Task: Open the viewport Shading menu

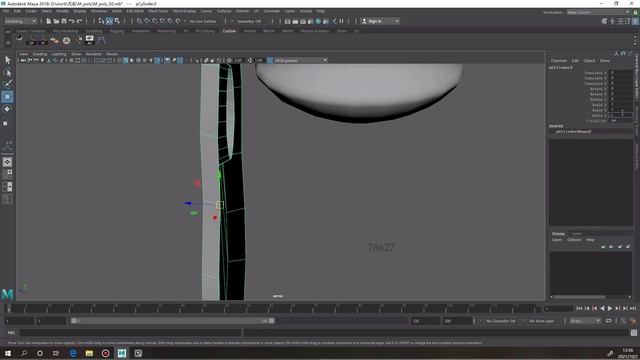Action: pyautogui.click(x=40, y=54)
